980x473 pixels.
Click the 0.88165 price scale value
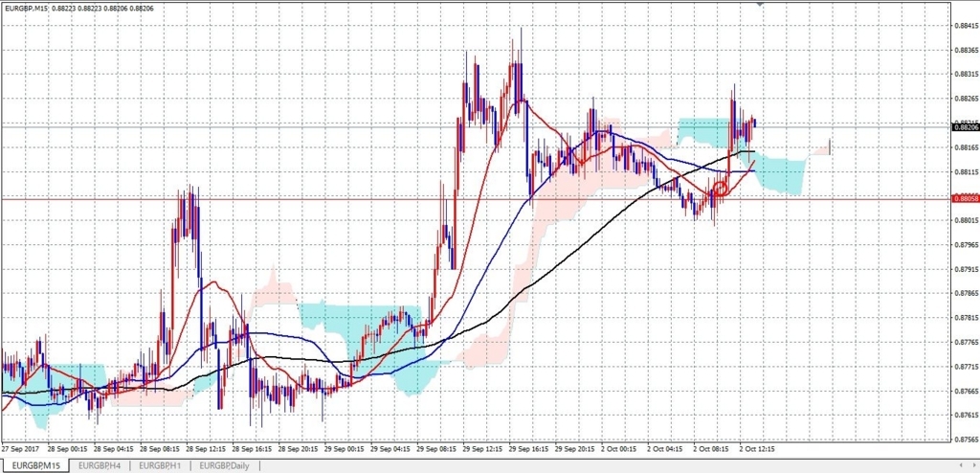[x=965, y=147]
